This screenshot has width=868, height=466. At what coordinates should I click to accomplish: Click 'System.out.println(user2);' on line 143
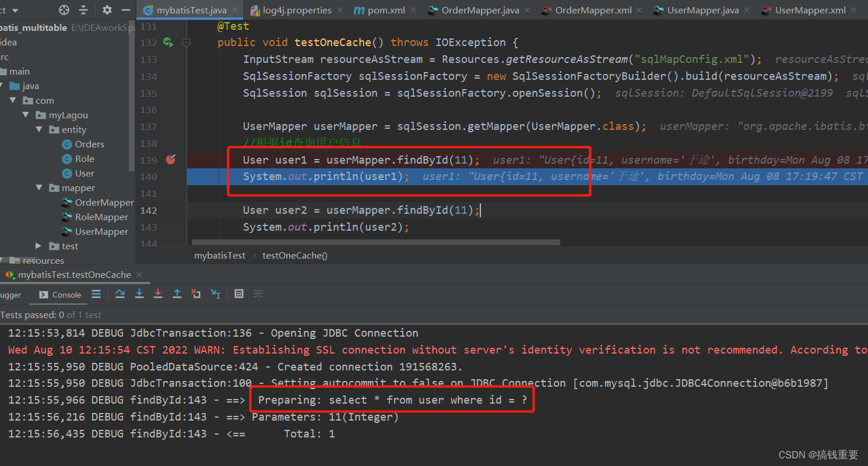[x=326, y=227]
